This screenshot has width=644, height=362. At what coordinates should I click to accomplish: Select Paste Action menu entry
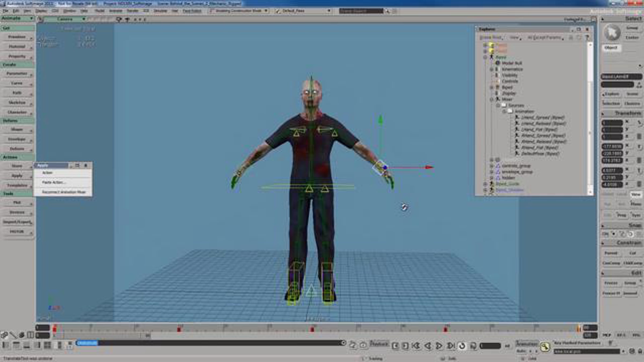53,182
